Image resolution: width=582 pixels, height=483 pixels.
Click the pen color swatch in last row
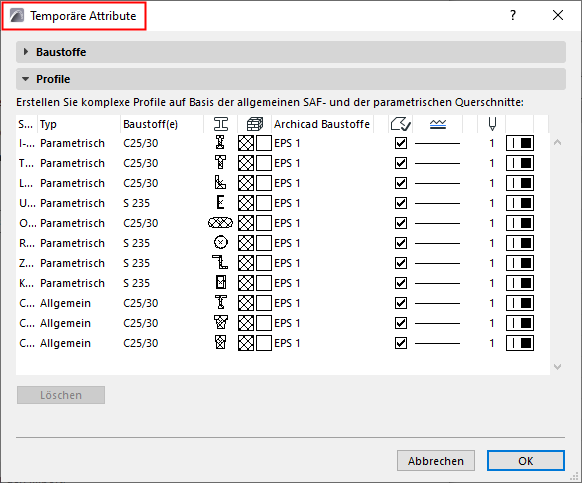click(520, 343)
